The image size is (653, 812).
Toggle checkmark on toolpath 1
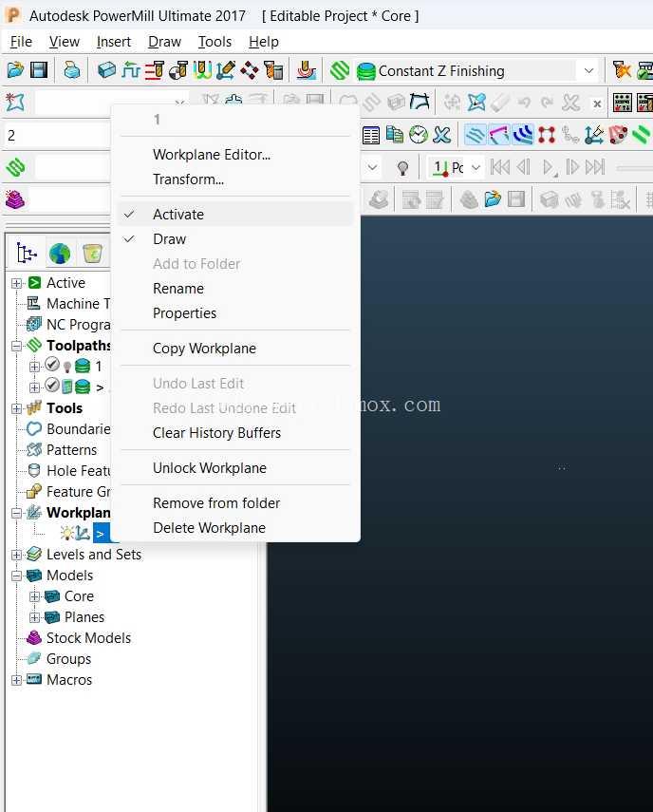click(52, 365)
